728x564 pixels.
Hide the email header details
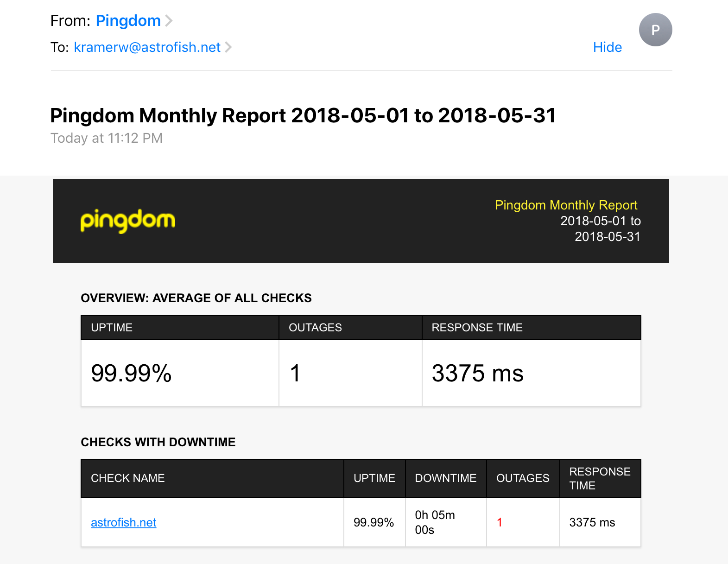(x=607, y=47)
